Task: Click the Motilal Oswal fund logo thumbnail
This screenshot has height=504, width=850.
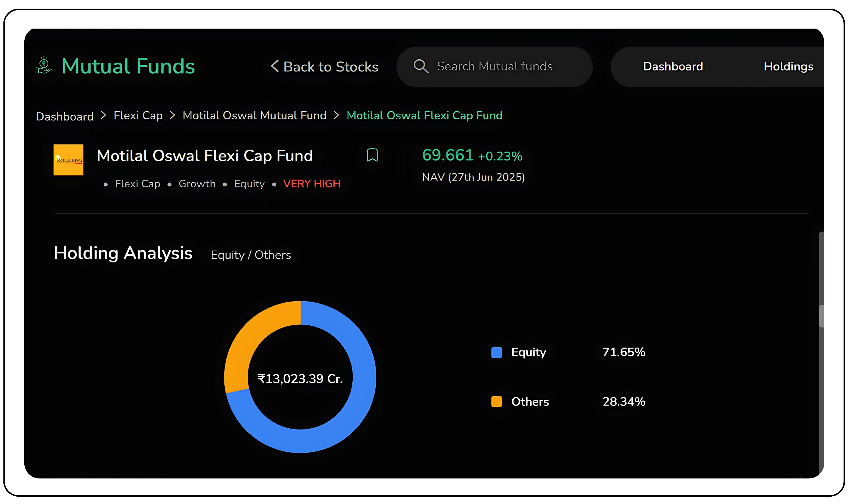Action: click(68, 160)
